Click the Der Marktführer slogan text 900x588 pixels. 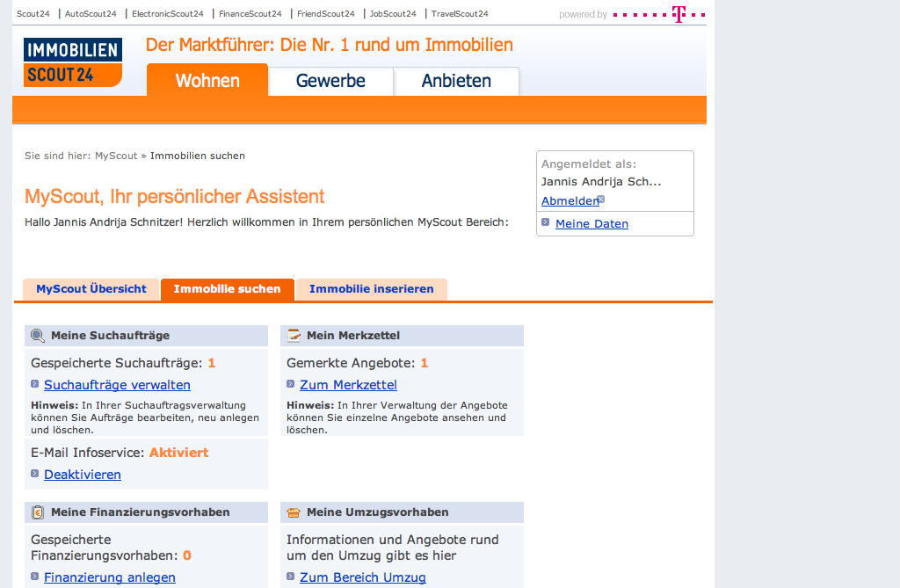coord(330,45)
